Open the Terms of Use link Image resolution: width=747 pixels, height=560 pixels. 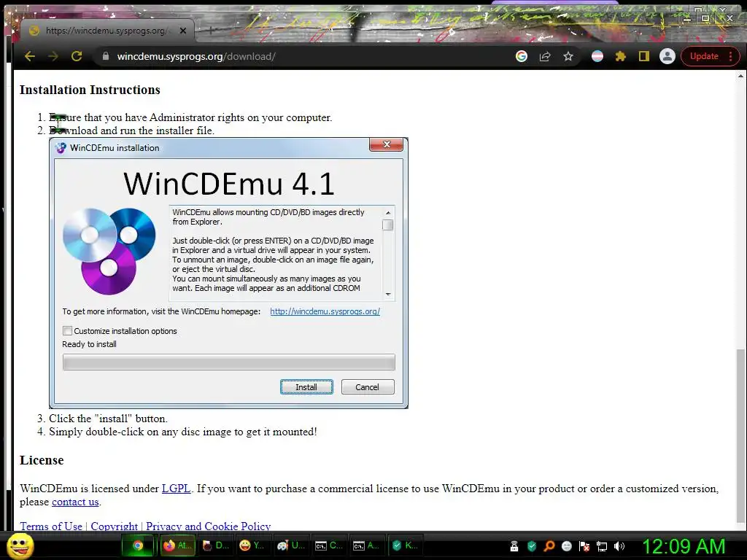(51, 526)
